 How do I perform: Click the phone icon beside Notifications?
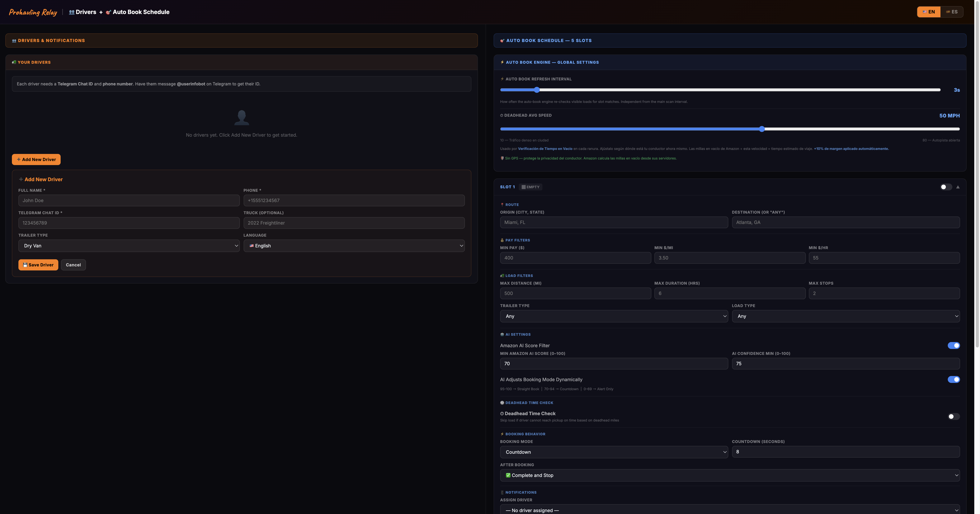click(502, 493)
